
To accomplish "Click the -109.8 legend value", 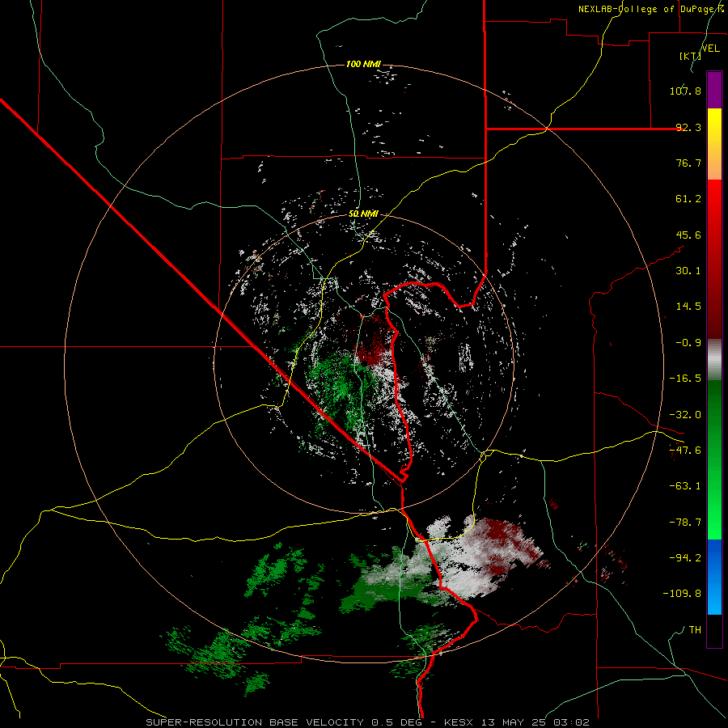I will click(682, 594).
